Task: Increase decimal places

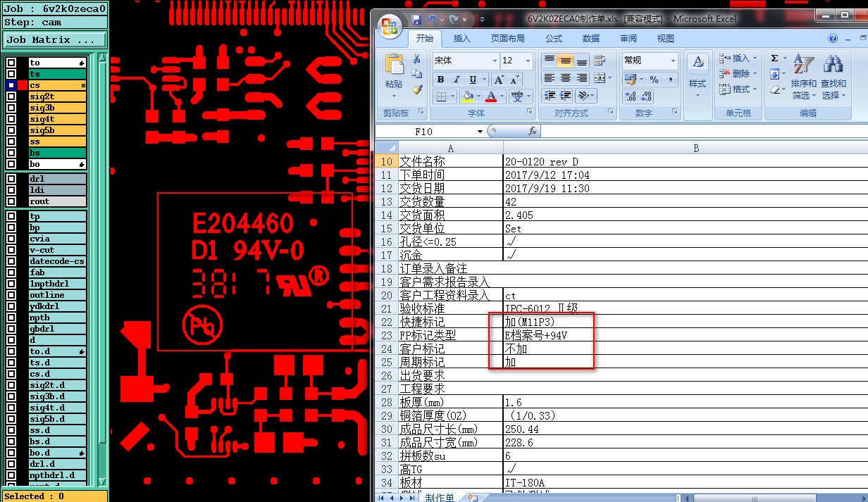Action: pyautogui.click(x=631, y=96)
